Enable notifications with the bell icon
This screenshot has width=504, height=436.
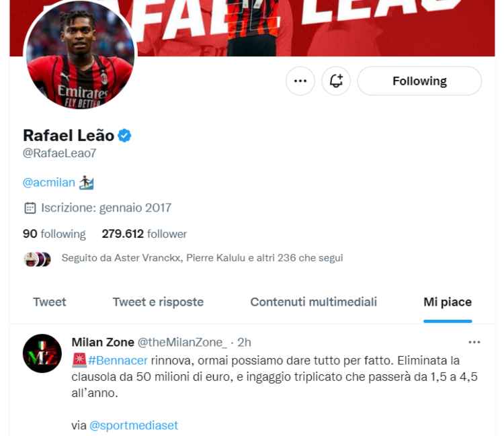click(x=336, y=81)
